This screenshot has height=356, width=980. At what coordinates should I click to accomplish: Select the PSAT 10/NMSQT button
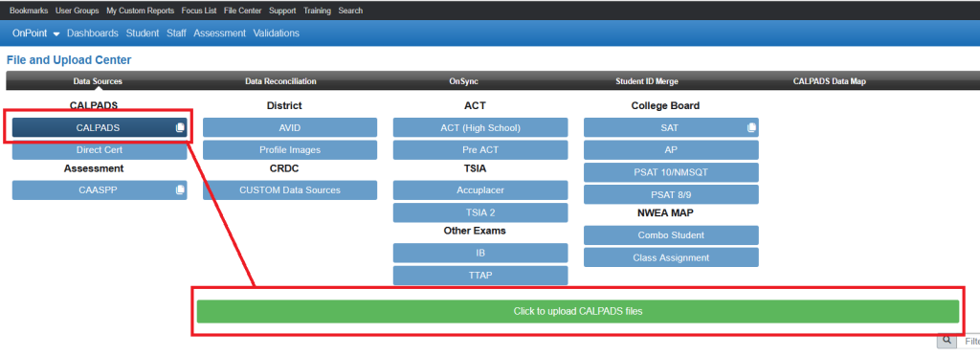(x=671, y=172)
